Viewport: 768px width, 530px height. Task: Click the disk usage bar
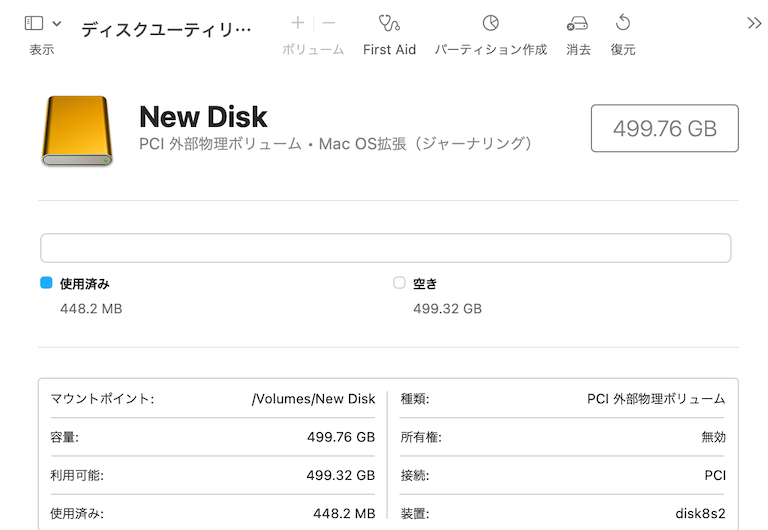click(x=385, y=248)
